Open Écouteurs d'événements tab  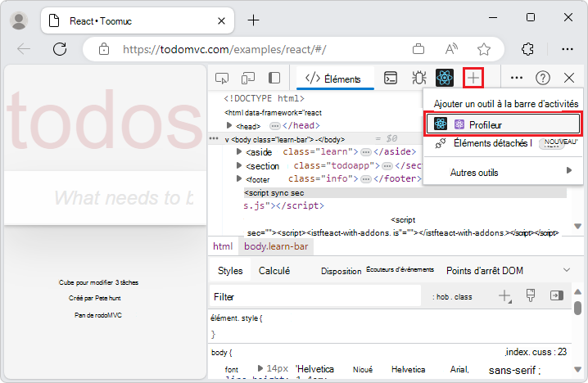pos(400,269)
